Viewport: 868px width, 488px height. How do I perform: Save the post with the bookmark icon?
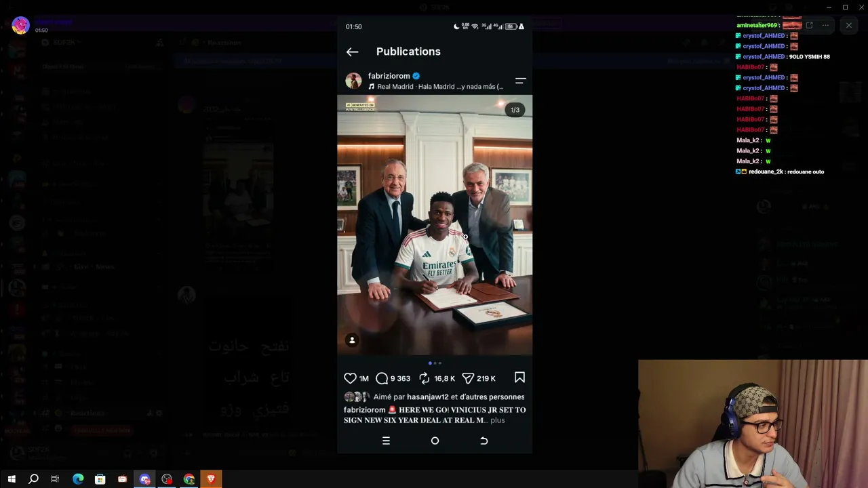519,378
